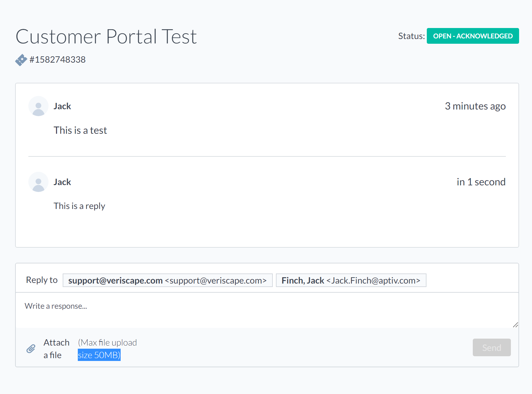Click the OPEN - ACKNOWLEDGED status badge
Viewport: 532px width, 394px height.
click(x=472, y=36)
